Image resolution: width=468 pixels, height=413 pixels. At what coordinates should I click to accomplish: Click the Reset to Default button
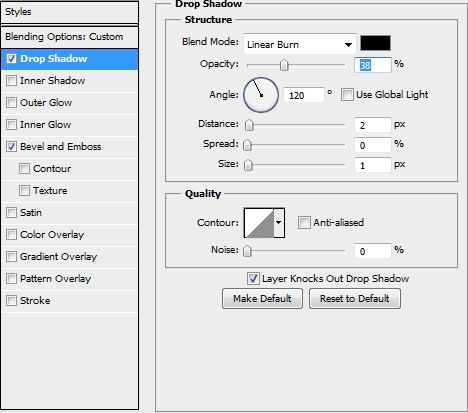[x=355, y=299]
